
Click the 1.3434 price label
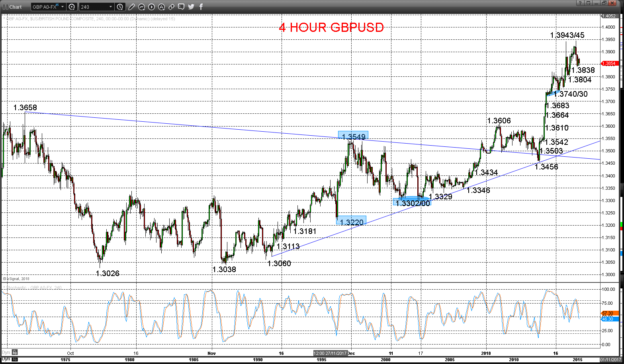486,172
